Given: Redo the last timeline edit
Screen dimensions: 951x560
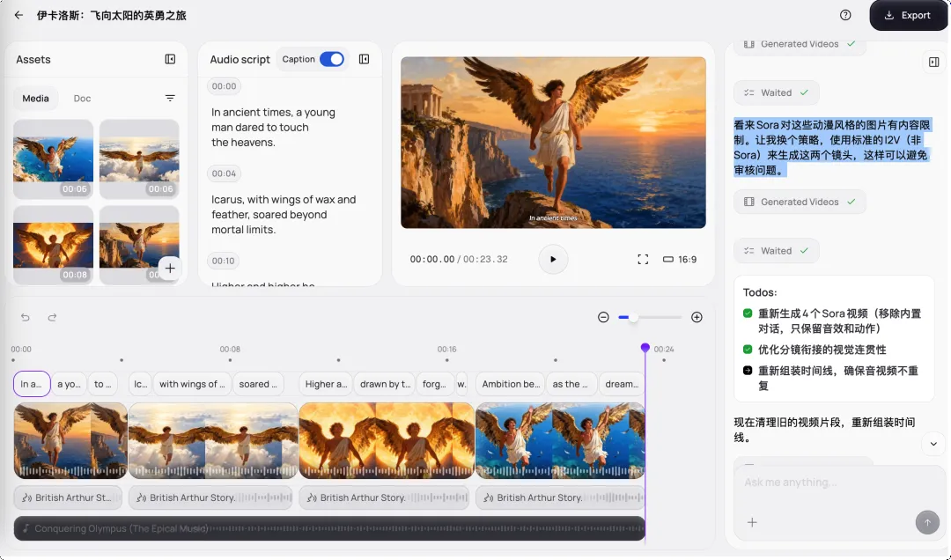Looking at the screenshot, I should (x=52, y=317).
